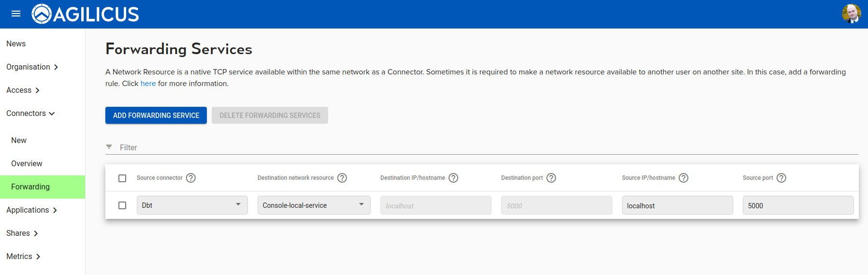Show help for Destination port column
Viewport: 868px width, 275px height.
point(551,178)
